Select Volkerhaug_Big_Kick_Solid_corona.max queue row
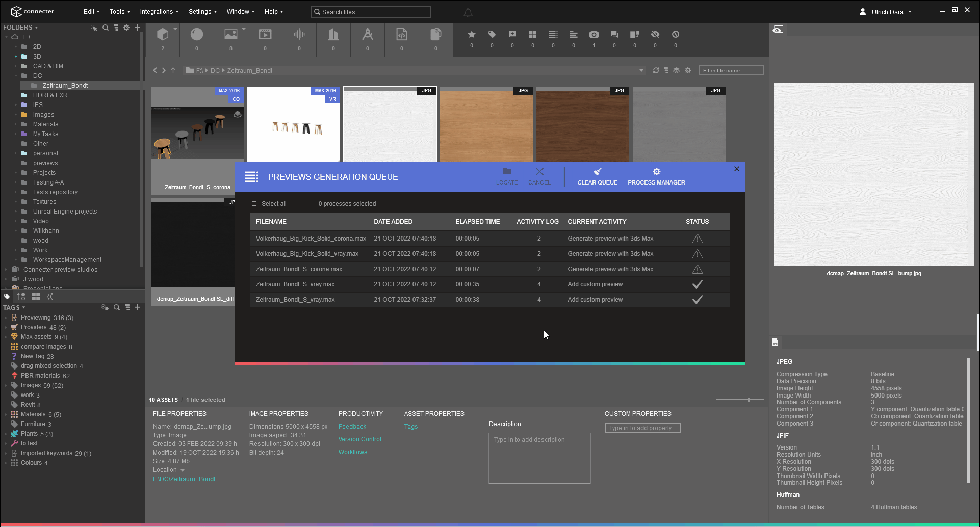The height and width of the screenshot is (527, 980). click(489, 239)
